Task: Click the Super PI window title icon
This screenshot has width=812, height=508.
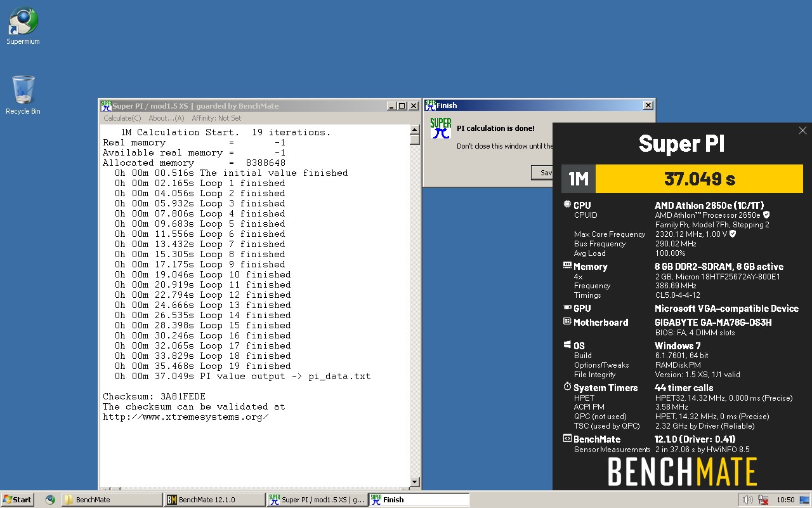Action: (106, 106)
